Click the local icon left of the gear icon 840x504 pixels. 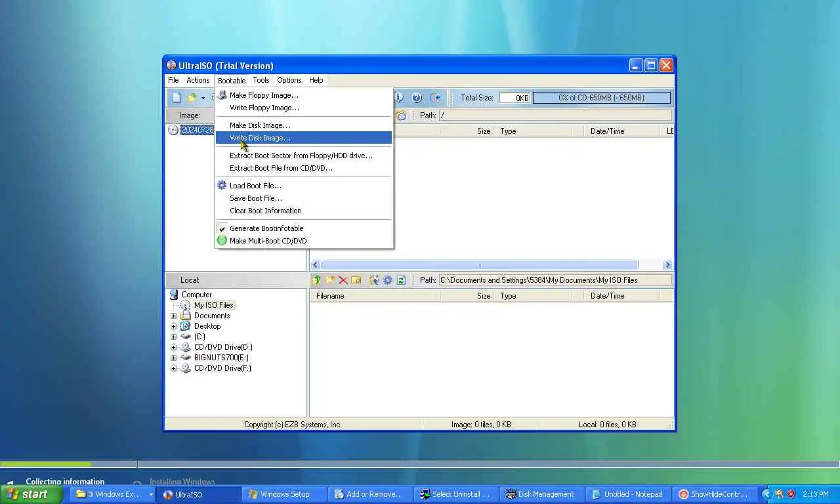(x=374, y=280)
